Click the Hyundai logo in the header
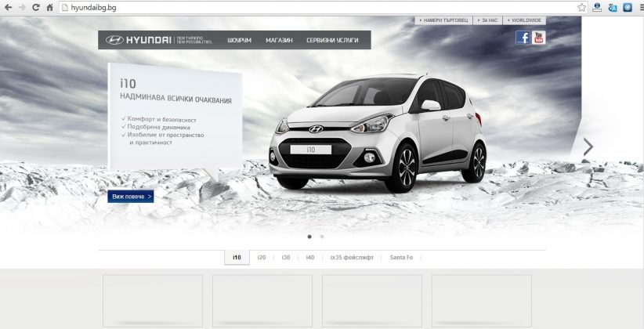This screenshot has width=644, height=329. pos(138,40)
